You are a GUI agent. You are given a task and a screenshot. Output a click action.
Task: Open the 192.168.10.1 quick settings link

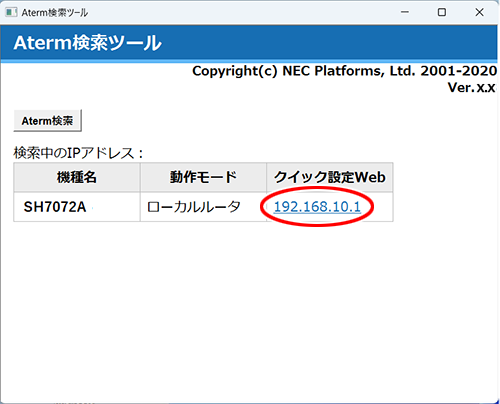[317, 207]
